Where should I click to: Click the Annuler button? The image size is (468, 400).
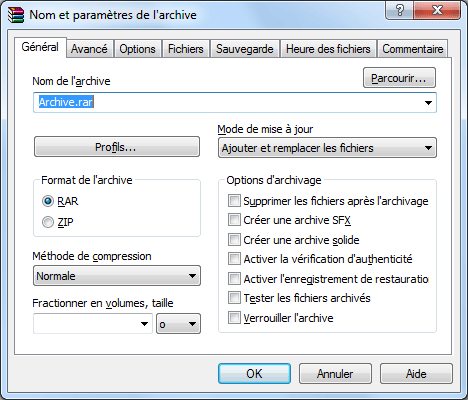335,373
